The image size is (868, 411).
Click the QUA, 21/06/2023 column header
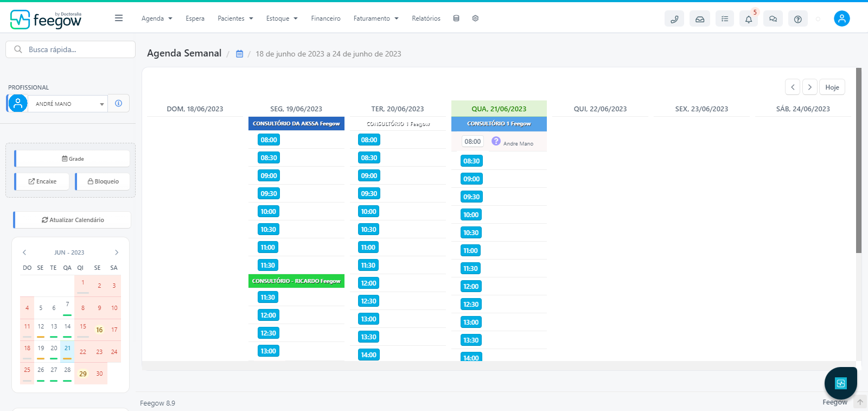499,109
